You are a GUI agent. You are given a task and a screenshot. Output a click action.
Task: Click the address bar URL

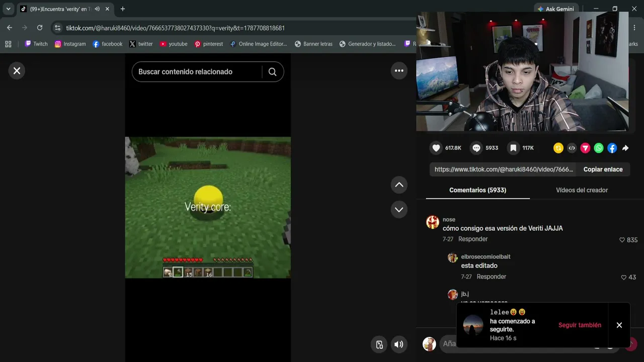(x=175, y=28)
